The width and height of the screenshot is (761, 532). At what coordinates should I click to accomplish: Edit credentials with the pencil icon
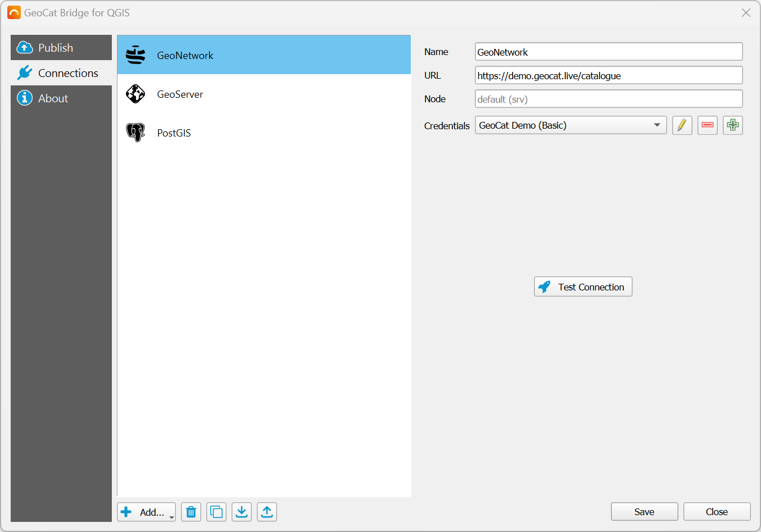point(682,125)
